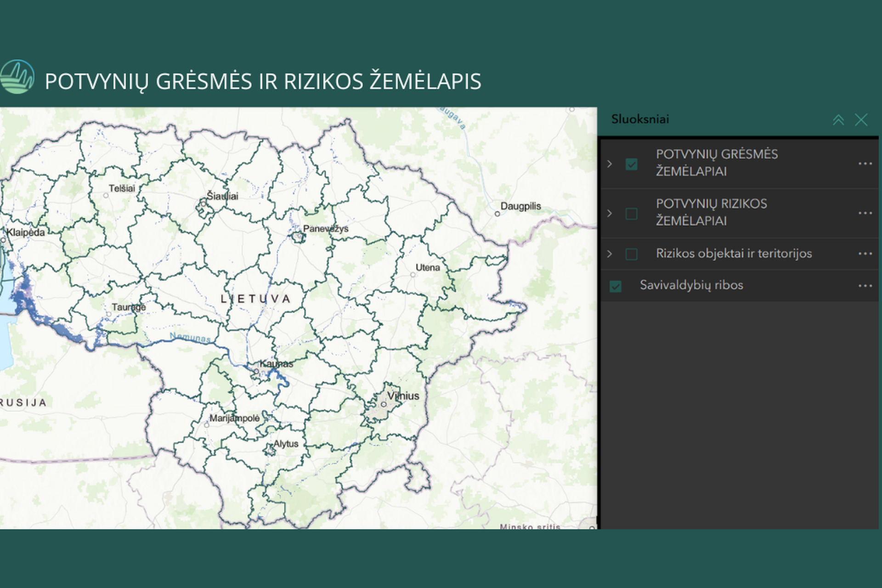Enable the POTVYNIŲ RIZIKOS ŽEMĖLAPIAI layer
This screenshot has height=588, width=882.
tap(631, 214)
